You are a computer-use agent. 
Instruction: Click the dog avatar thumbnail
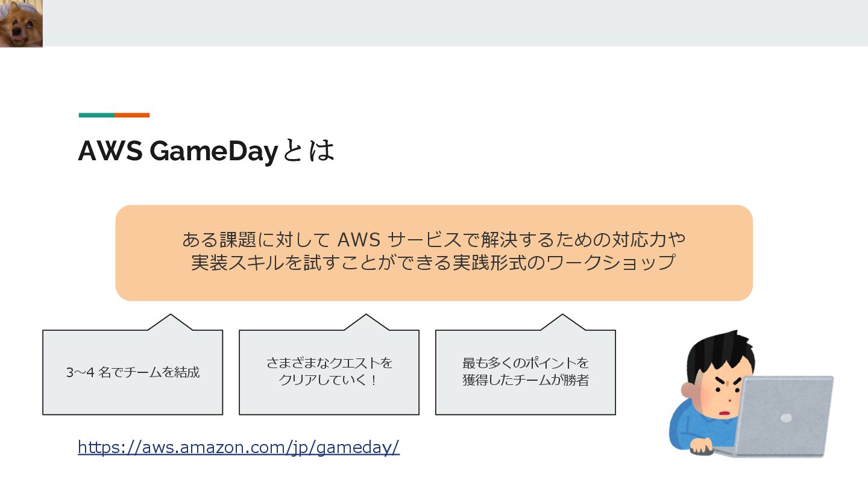coord(21,23)
